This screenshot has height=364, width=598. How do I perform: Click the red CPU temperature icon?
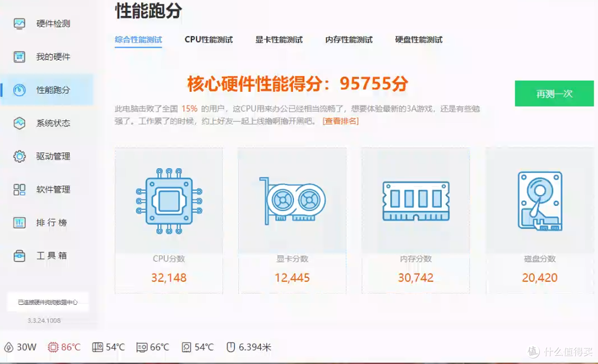[53, 347]
